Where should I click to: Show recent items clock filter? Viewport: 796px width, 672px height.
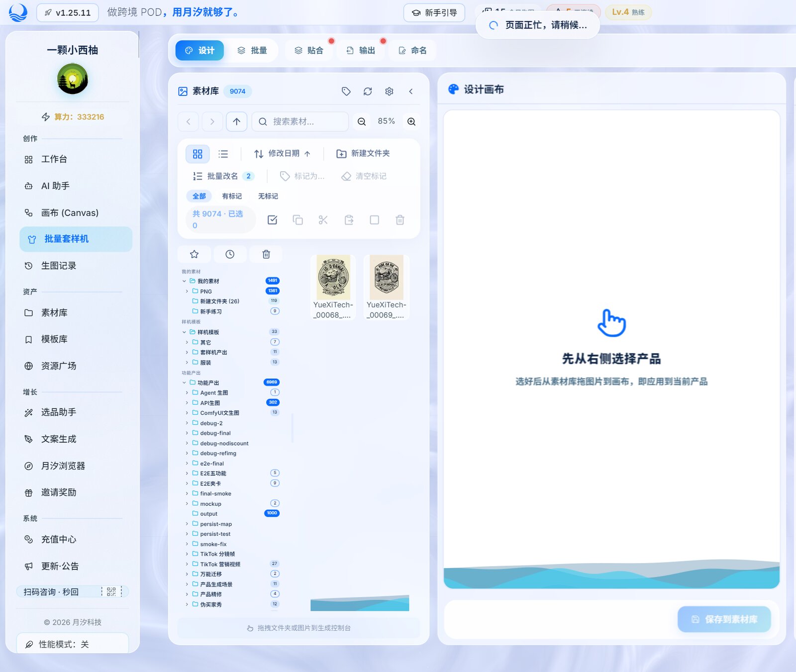[x=230, y=254]
